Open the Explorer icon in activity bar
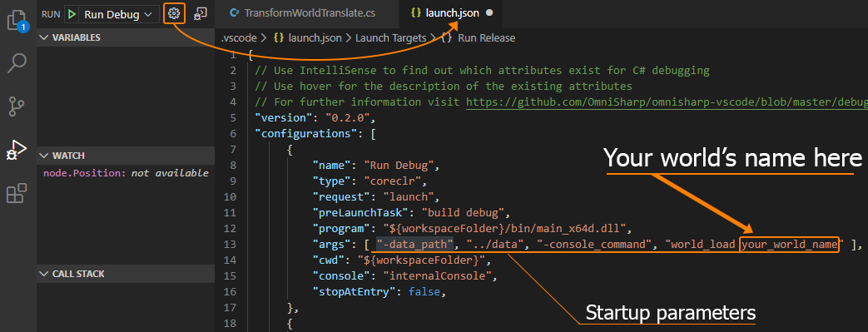 pos(17,20)
